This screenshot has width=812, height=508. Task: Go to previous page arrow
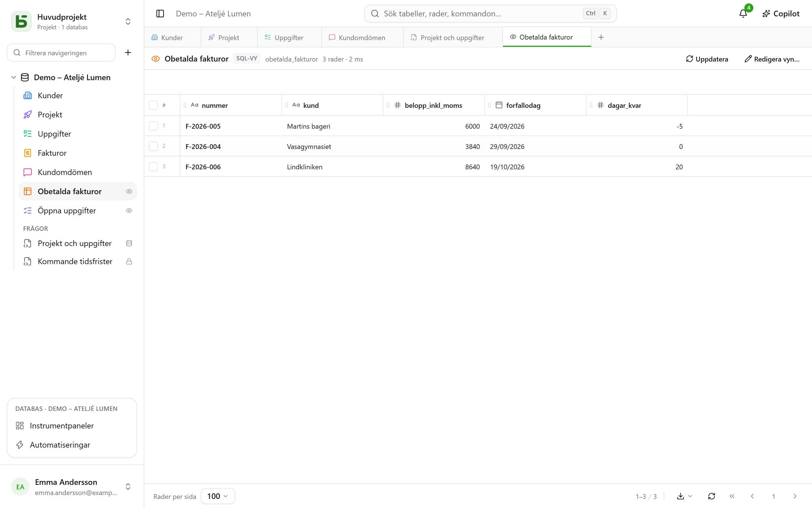click(x=752, y=496)
